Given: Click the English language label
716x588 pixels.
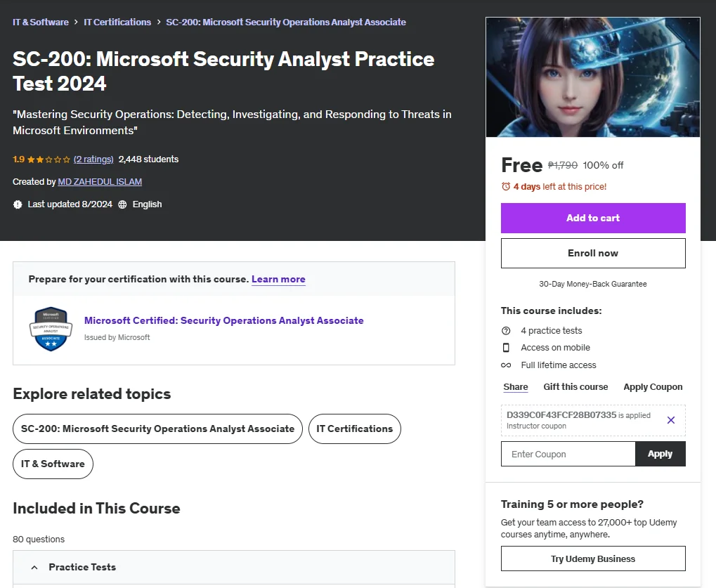Looking at the screenshot, I should coord(147,204).
